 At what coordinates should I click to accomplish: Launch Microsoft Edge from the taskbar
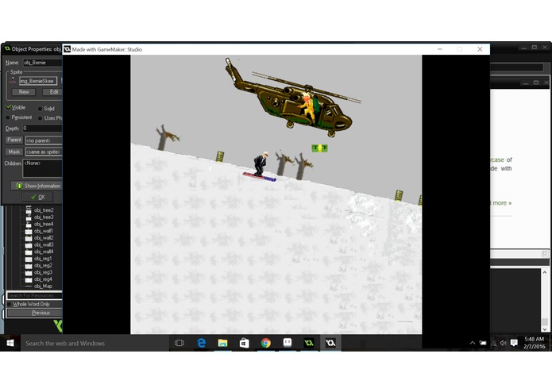coord(201,343)
